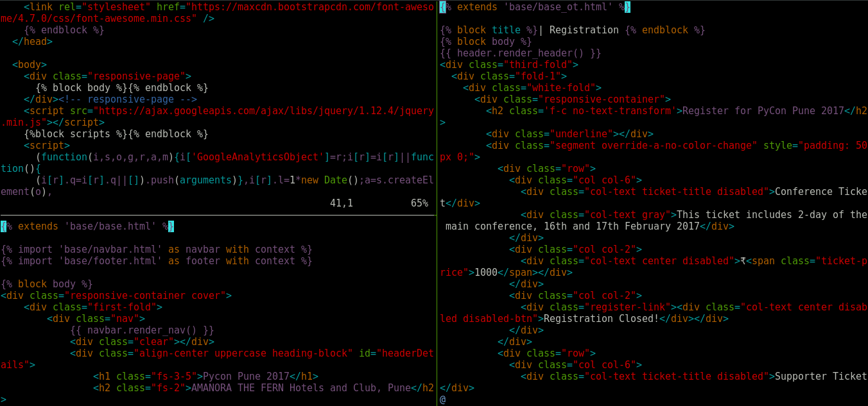Viewport: 868px width, 406px height.
Task: Click the <!-- responsive-page --> comment
Action: (128, 99)
